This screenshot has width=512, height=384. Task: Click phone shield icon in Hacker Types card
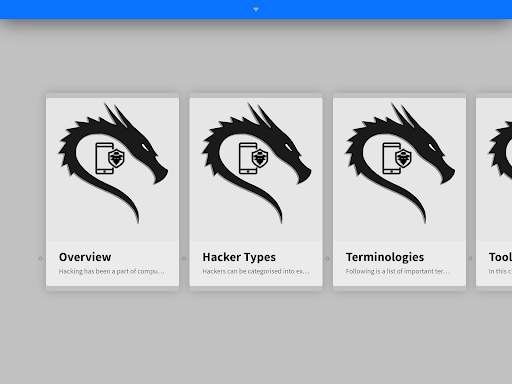pyautogui.click(x=253, y=158)
